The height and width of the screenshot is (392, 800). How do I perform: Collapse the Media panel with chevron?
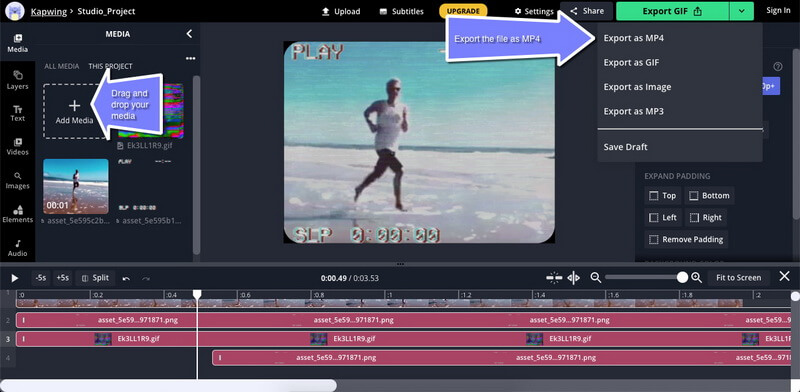pyautogui.click(x=189, y=34)
